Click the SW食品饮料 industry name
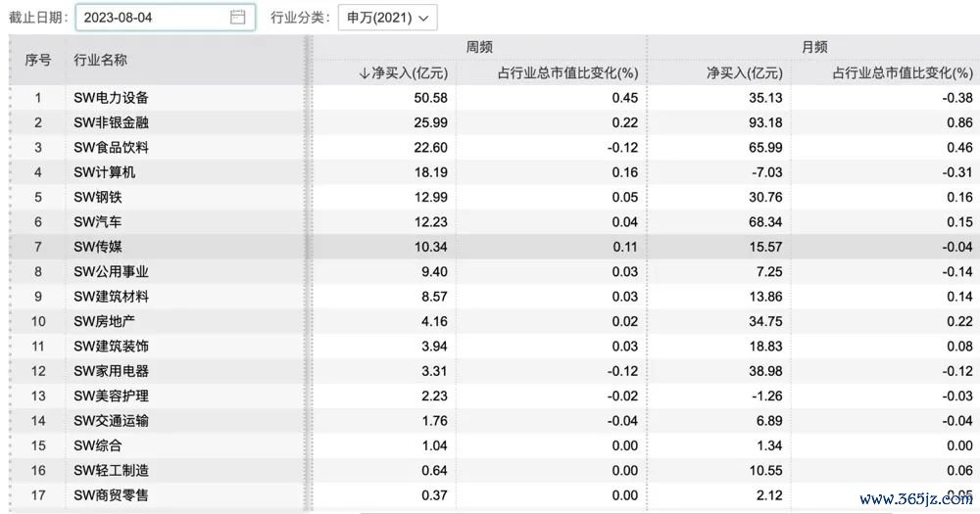Screen dimensions: 980x514 pyautogui.click(x=112, y=147)
